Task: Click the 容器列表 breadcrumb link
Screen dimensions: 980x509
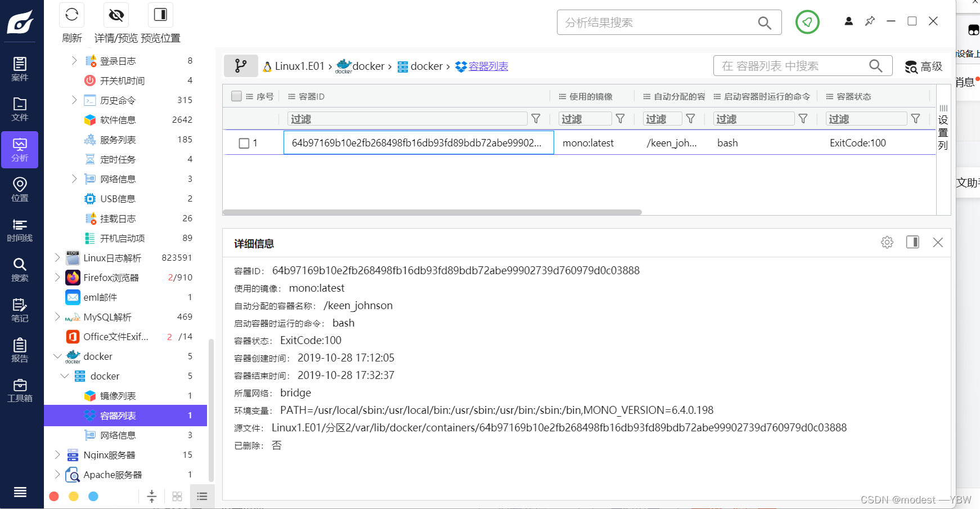Action: point(487,66)
